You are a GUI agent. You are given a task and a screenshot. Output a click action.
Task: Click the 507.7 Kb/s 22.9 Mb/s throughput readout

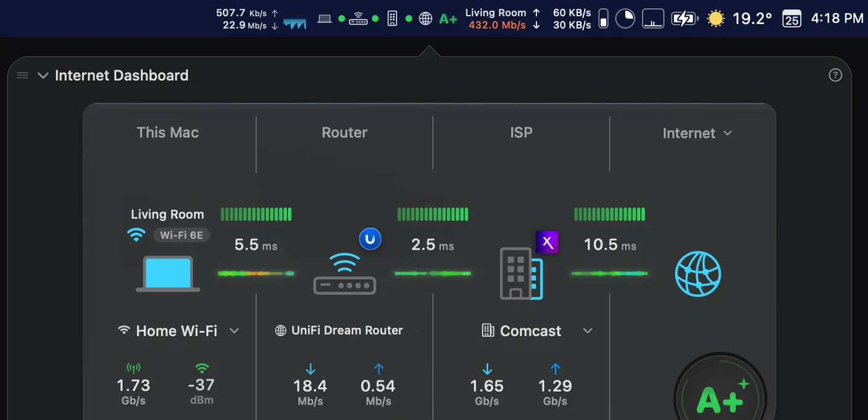click(x=247, y=19)
